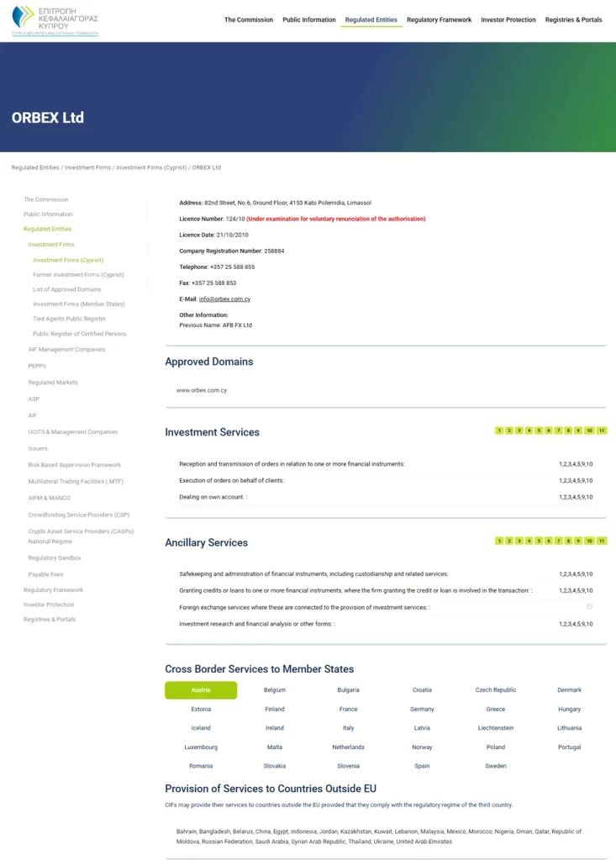Screen dimensions: 616x861
Task: Open Public Register of Certified Persons
Action: click(x=80, y=334)
